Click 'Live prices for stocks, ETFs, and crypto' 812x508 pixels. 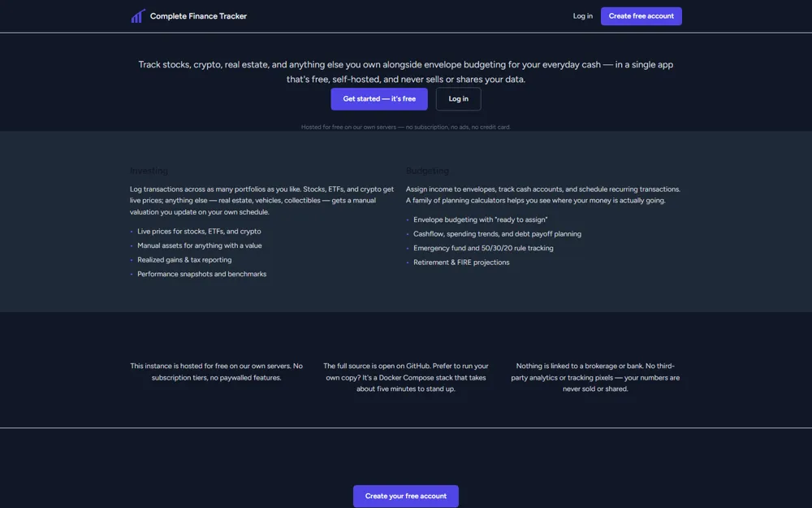pos(199,231)
